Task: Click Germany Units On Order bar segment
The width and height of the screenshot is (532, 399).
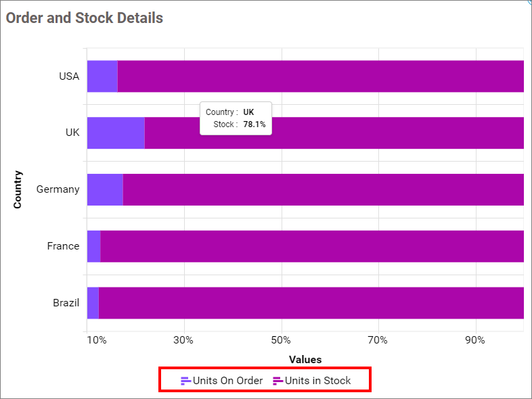Action: (x=105, y=190)
